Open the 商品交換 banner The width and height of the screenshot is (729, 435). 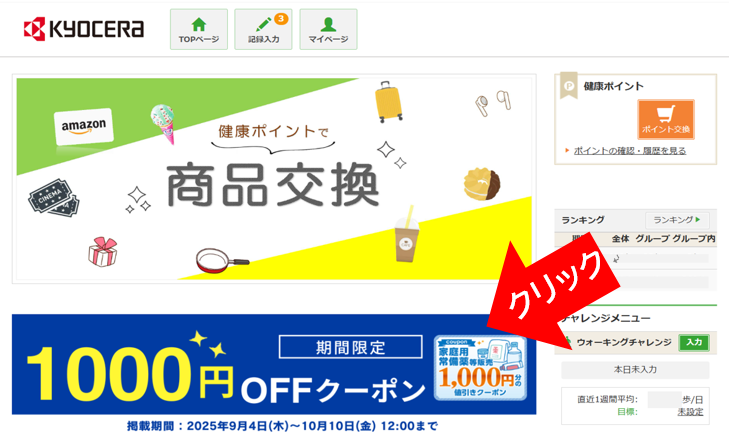(x=274, y=178)
